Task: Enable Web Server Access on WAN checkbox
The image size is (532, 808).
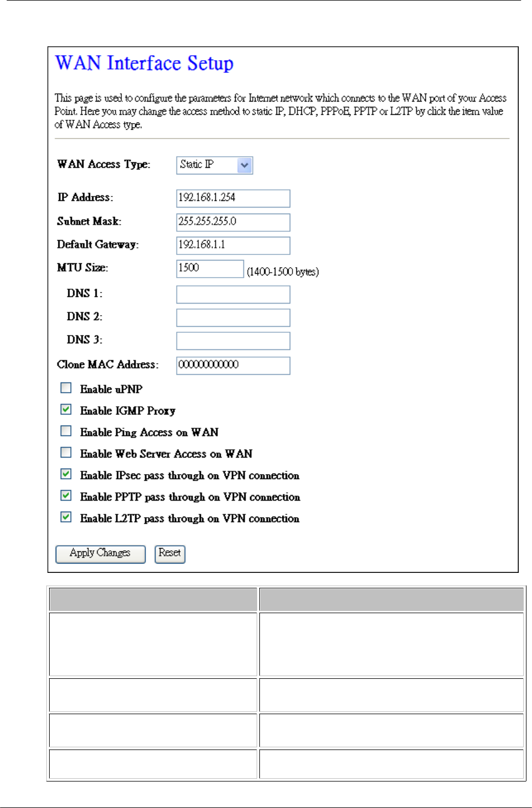Action: coord(66,453)
